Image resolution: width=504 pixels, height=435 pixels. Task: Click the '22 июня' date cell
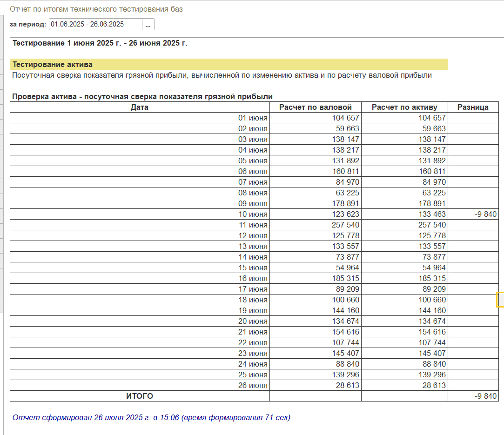(140, 343)
